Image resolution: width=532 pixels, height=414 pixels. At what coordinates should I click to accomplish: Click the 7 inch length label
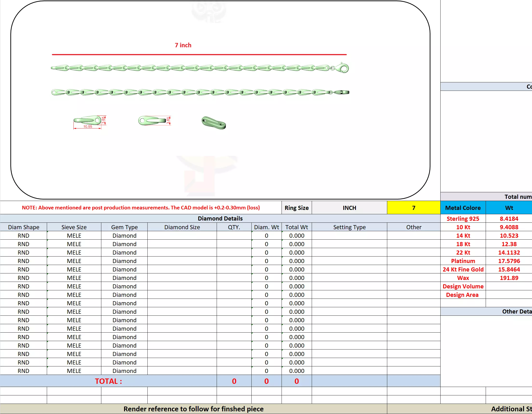(x=183, y=45)
